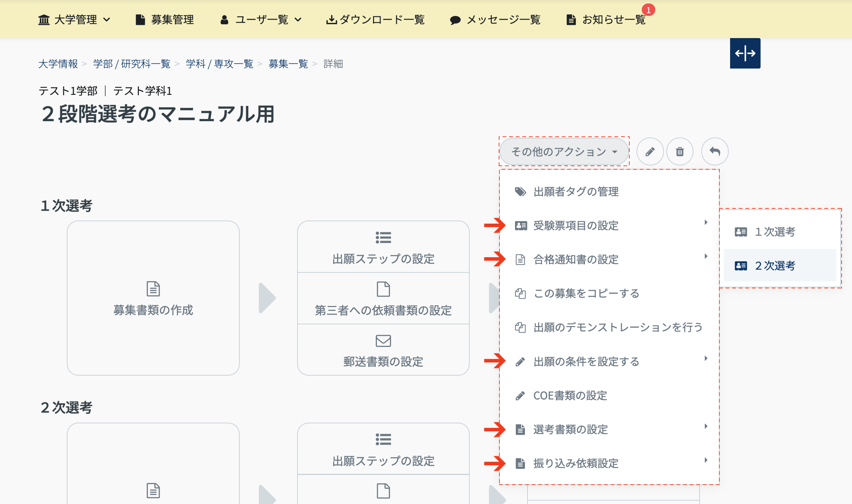This screenshot has height=504, width=852.
Task: Click 第三者への依頼書類の設定 file icon
Action: 383,289
